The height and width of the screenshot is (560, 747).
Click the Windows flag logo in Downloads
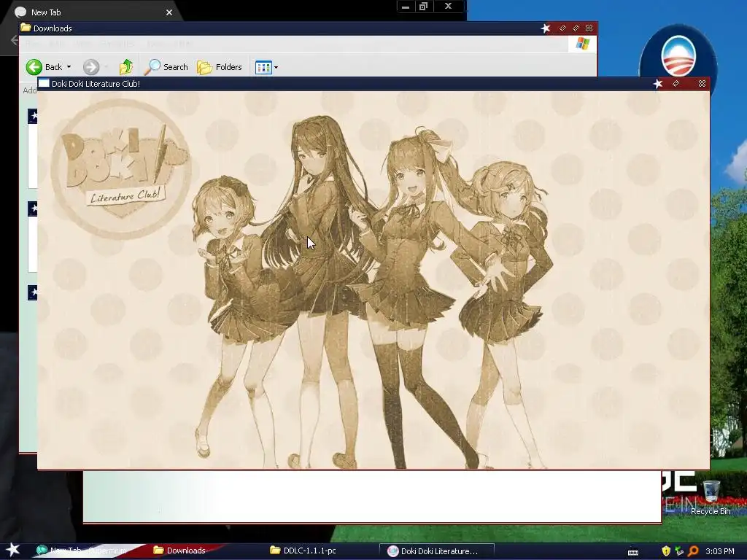[x=582, y=44]
